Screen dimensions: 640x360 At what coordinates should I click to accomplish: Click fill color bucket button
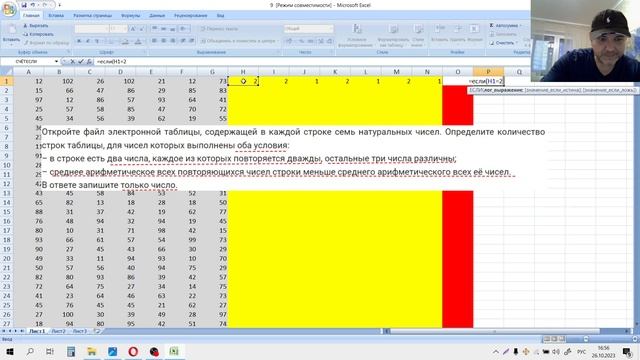point(125,41)
